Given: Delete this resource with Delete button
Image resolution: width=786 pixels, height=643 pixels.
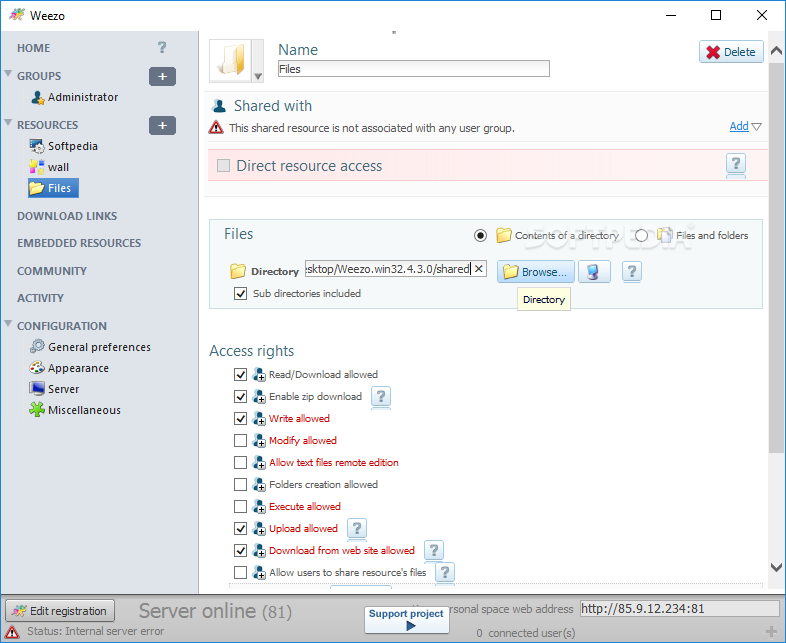Looking at the screenshot, I should click(x=731, y=52).
